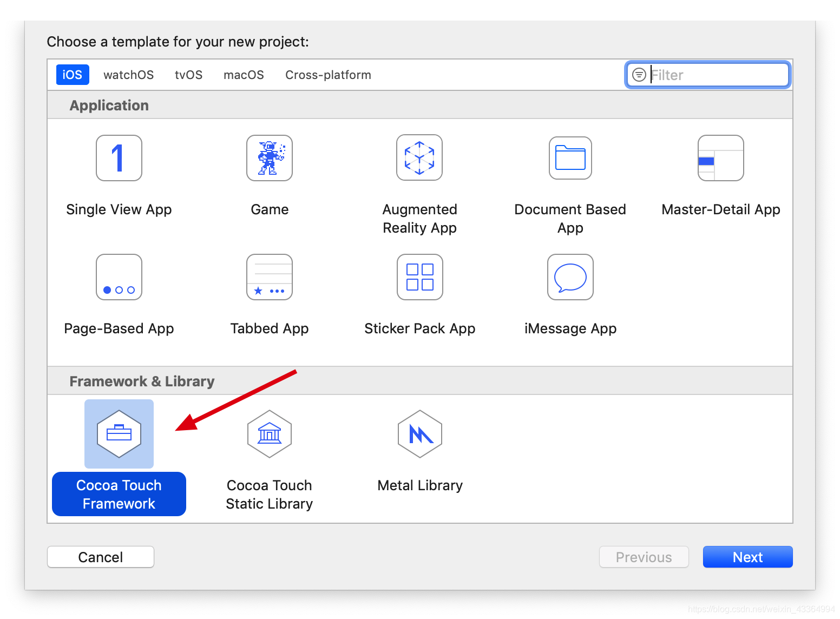Select the Tabbed App icon
The image size is (840, 619).
(270, 277)
